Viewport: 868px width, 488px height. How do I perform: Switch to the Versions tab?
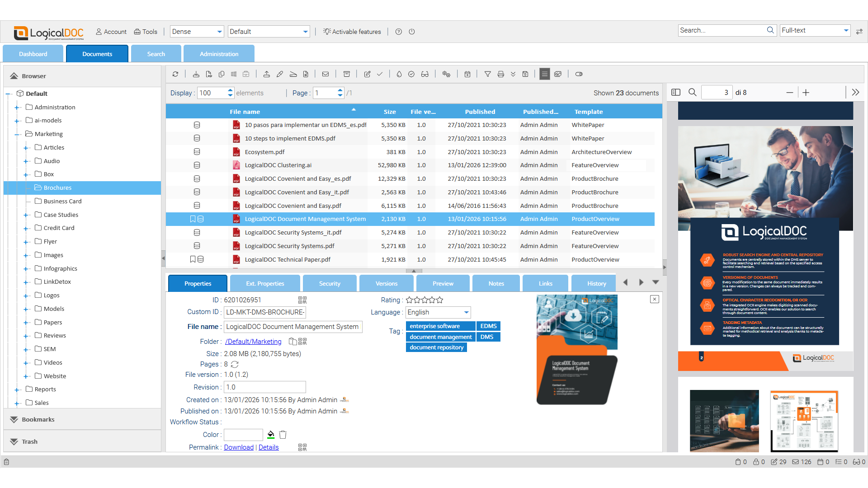[386, 283]
